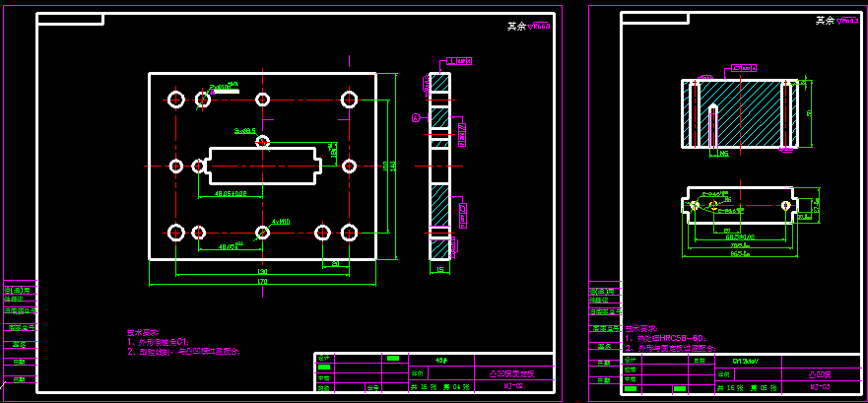Click the 130 hole spacing dimension

click(262, 272)
